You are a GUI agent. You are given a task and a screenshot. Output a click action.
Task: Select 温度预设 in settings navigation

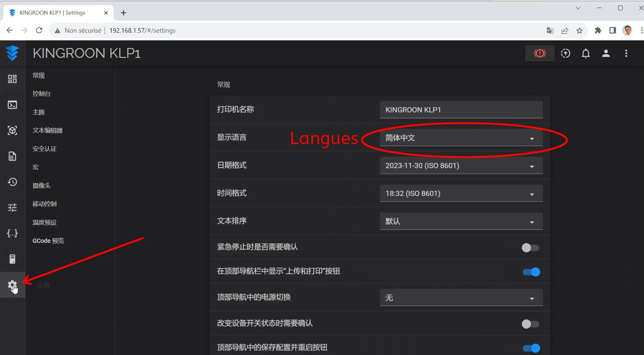click(44, 222)
